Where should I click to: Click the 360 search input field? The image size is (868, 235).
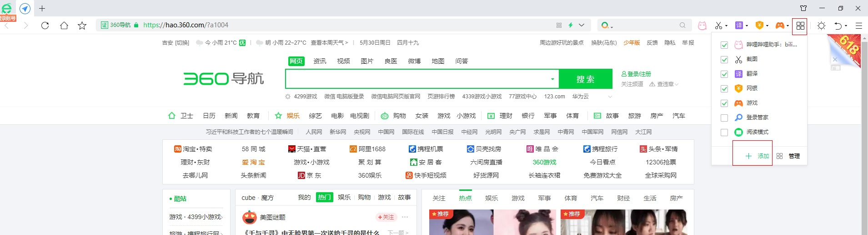(x=416, y=79)
